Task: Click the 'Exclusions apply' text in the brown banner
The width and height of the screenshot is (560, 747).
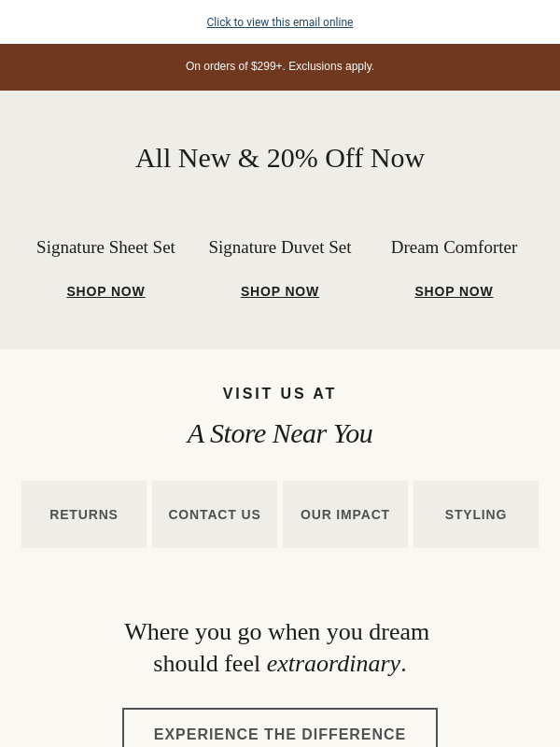Action: tap(333, 66)
